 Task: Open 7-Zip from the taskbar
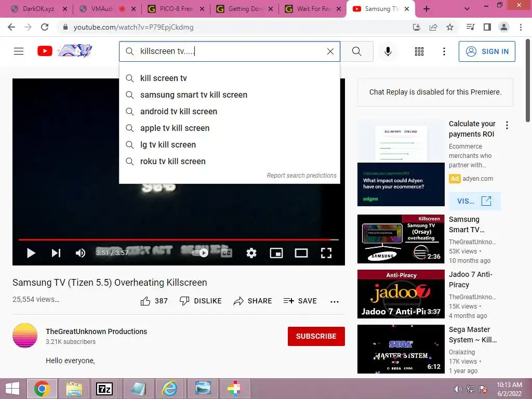(x=104, y=389)
